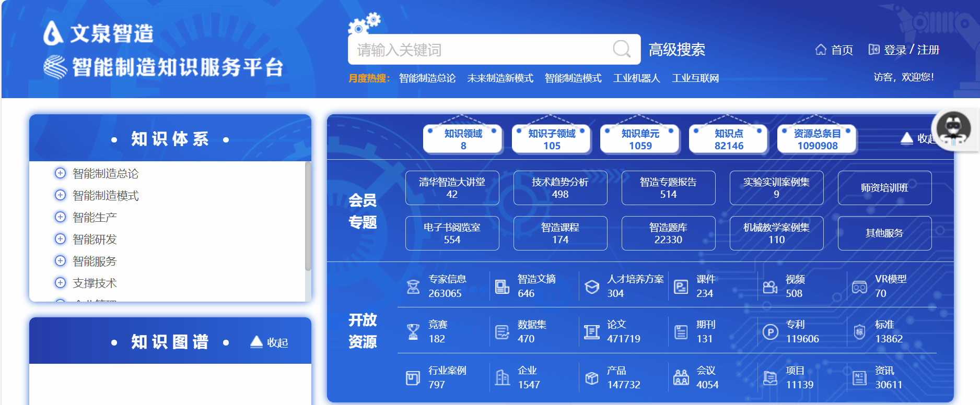980x405 pixels.
Task: Click the 企业 building icon
Action: (x=503, y=378)
